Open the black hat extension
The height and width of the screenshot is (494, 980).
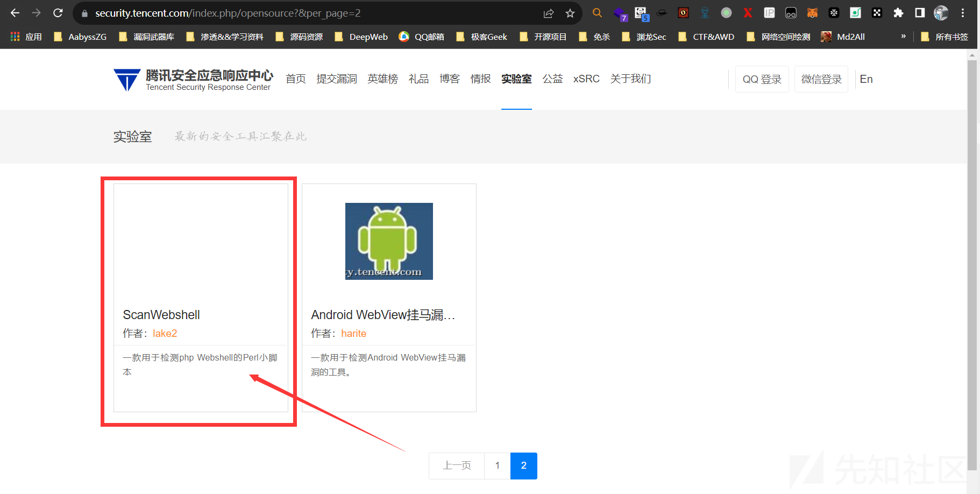tap(662, 13)
